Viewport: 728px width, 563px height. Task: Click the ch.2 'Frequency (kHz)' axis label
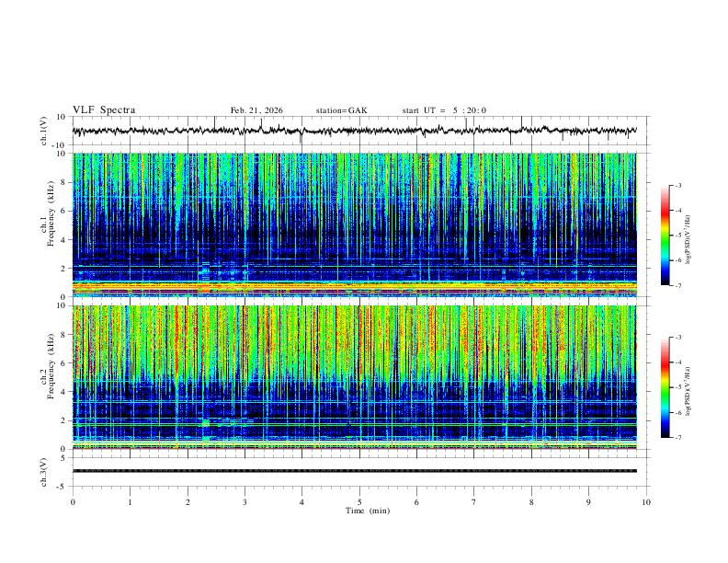(x=51, y=366)
